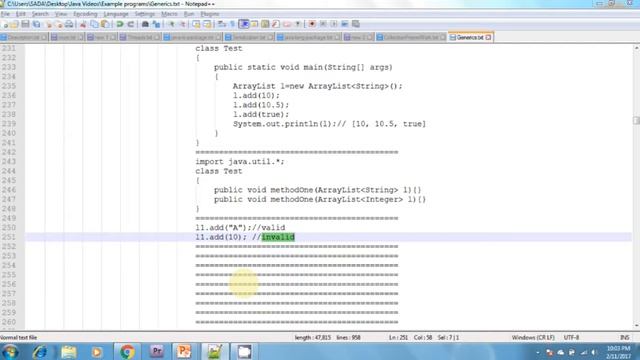
Task: Save the recorded macro icon
Action: coord(356,24)
